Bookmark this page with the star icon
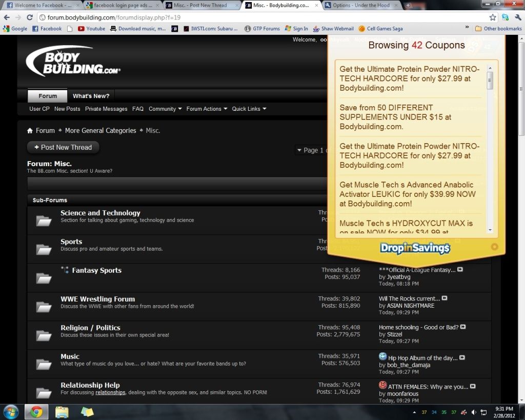The width and height of the screenshot is (525, 420). coord(493,17)
